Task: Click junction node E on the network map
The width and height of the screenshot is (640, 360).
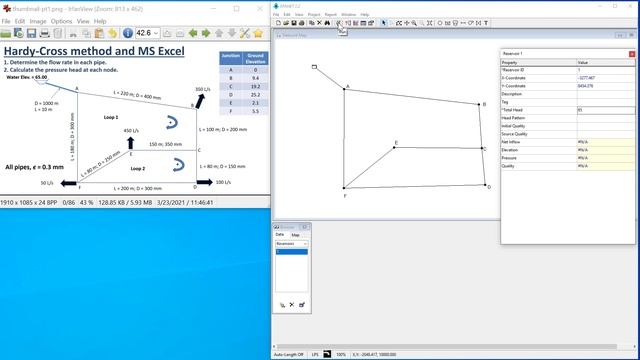Action: pyautogui.click(x=394, y=147)
